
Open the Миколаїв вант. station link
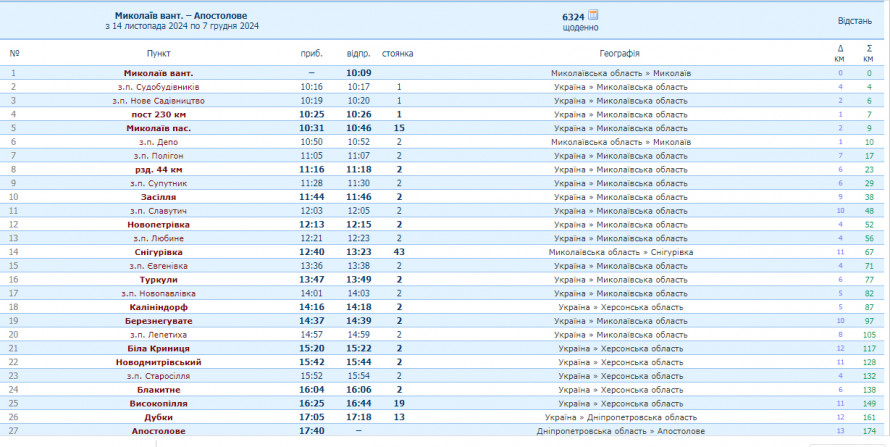[158, 73]
